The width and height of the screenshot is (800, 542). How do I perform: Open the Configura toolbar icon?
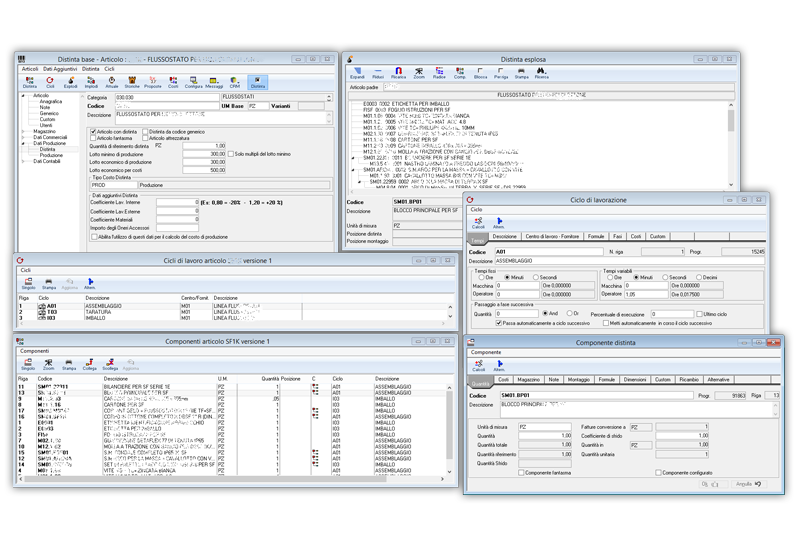point(193,82)
